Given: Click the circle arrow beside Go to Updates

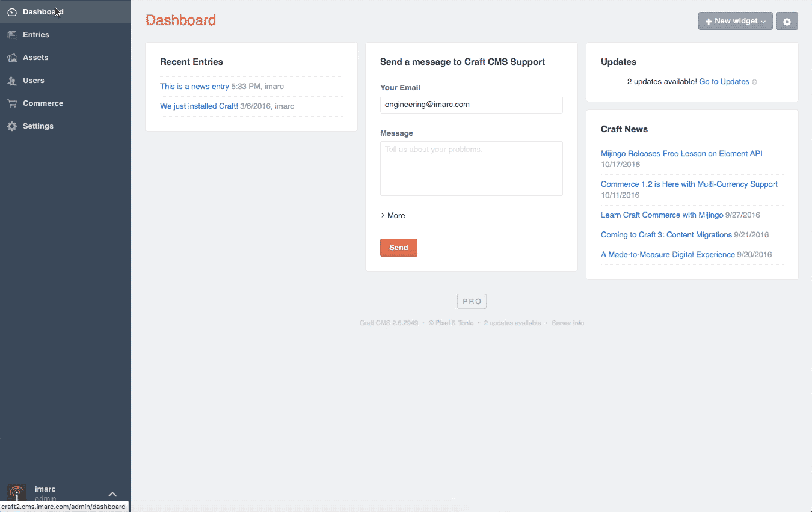Looking at the screenshot, I should coord(755,82).
